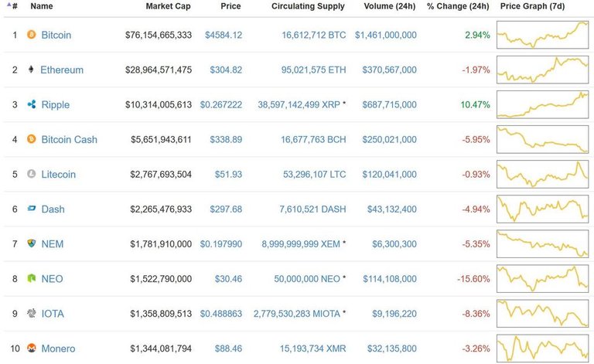Sort table by Circulating Supply header
Image resolution: width=594 pixels, height=364 pixels.
308,6
